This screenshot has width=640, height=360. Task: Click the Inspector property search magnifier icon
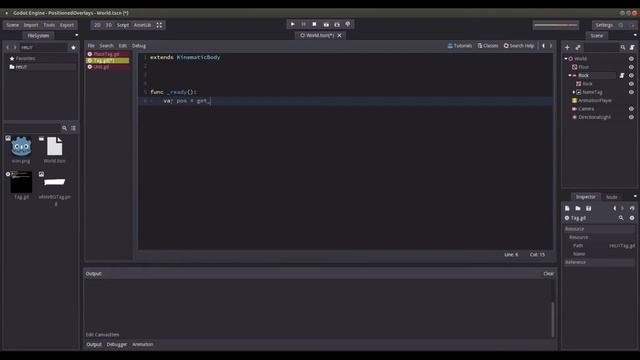pos(621,218)
